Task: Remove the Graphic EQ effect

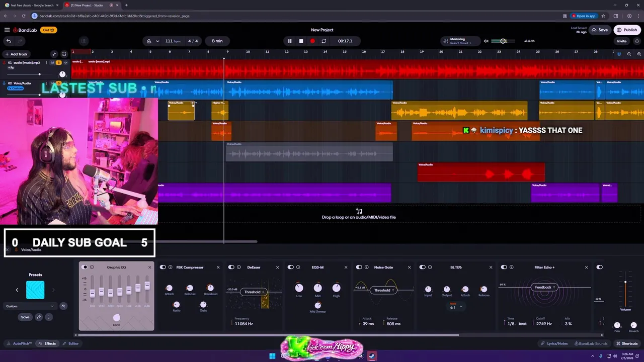Action: click(149, 267)
